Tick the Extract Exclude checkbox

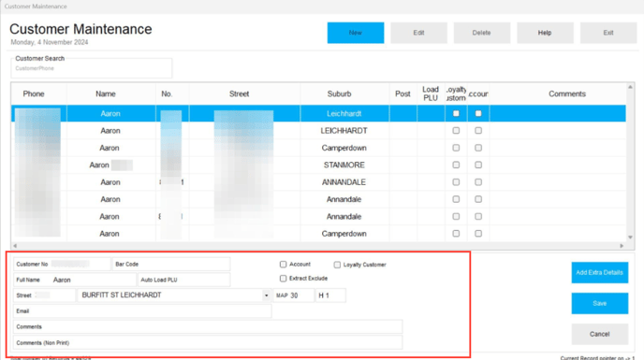pos(283,279)
